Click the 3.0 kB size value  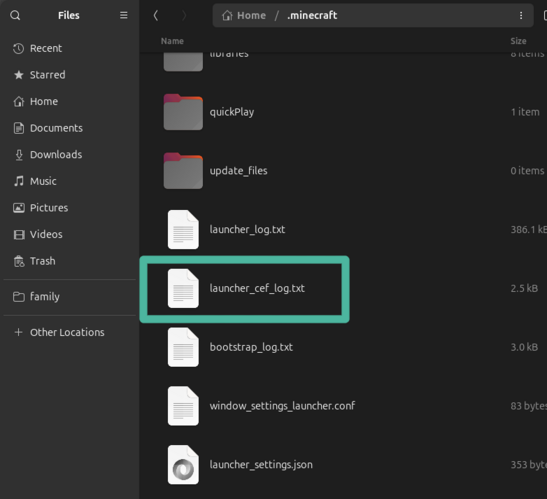point(524,347)
